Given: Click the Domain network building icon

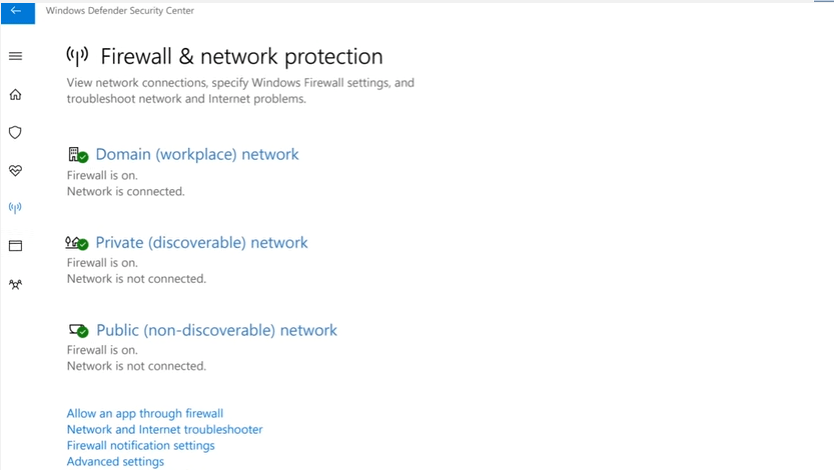Looking at the screenshot, I should 77,155.
